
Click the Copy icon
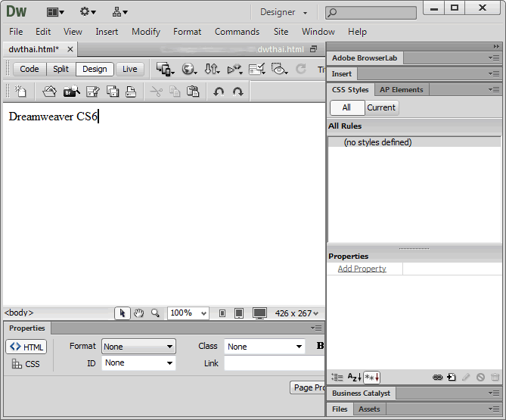(175, 92)
